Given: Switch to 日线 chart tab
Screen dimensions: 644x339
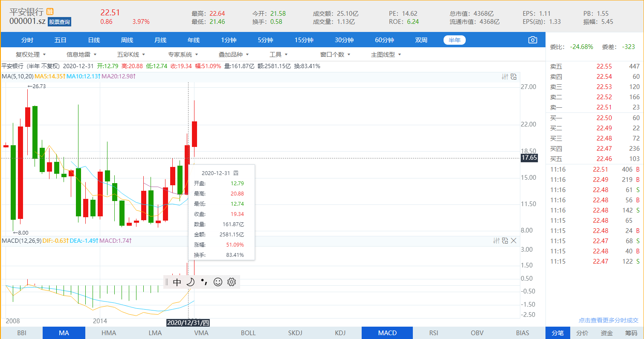Looking at the screenshot, I should pyautogui.click(x=94, y=40).
